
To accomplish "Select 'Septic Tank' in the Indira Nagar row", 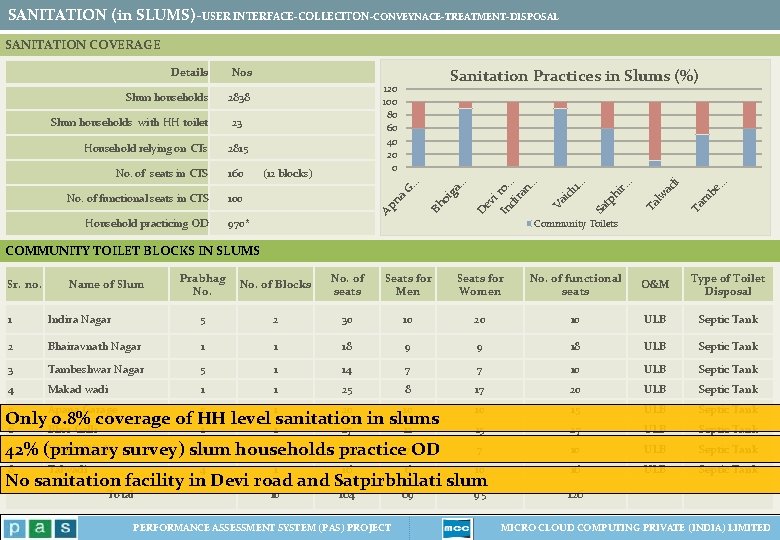I will pyautogui.click(x=728, y=320).
